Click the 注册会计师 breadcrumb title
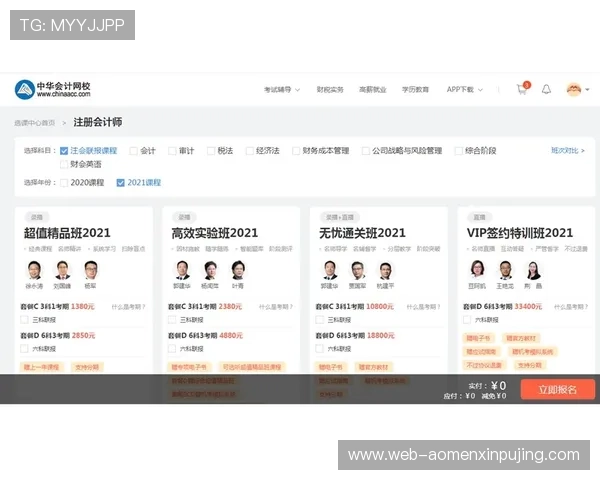Screen dimensions: 600x480 98,122
